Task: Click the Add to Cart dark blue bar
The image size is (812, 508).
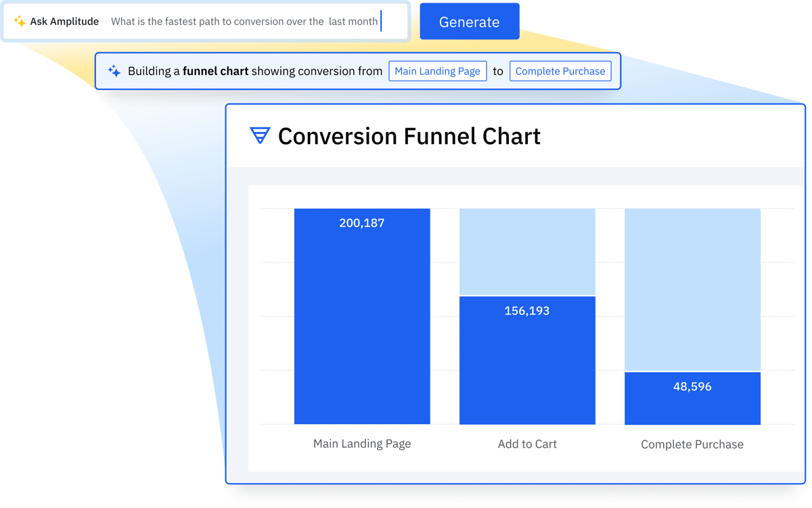Action: (x=527, y=361)
